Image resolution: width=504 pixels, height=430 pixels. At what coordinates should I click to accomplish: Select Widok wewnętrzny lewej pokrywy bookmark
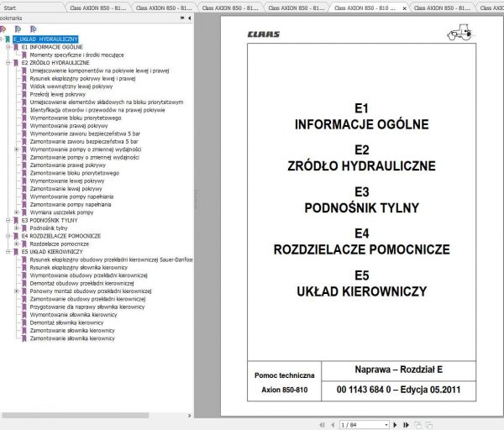[x=71, y=87]
